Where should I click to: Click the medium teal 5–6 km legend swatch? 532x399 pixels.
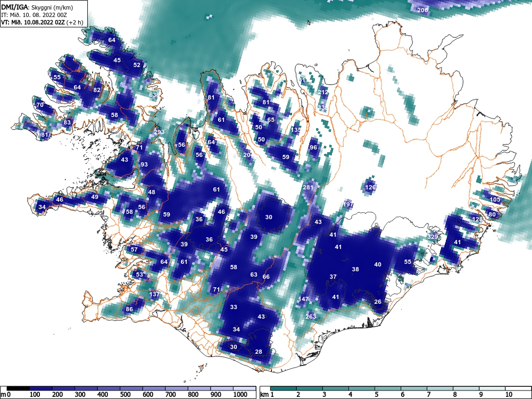[388, 388]
